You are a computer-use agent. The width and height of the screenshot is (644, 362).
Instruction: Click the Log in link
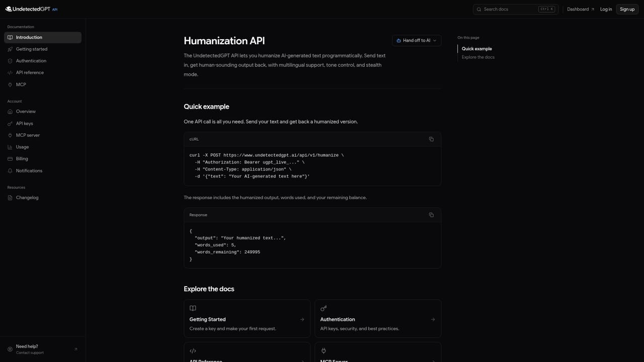click(x=606, y=9)
